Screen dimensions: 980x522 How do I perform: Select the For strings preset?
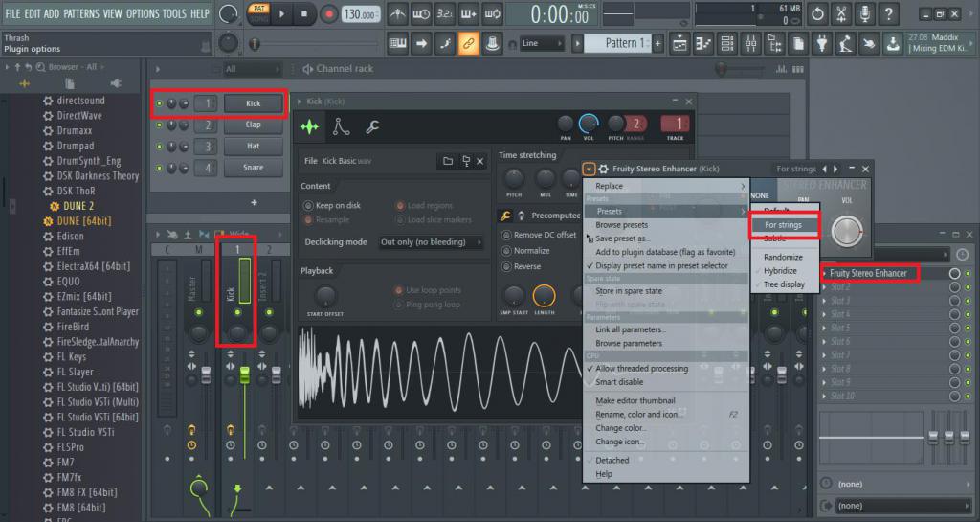click(785, 225)
